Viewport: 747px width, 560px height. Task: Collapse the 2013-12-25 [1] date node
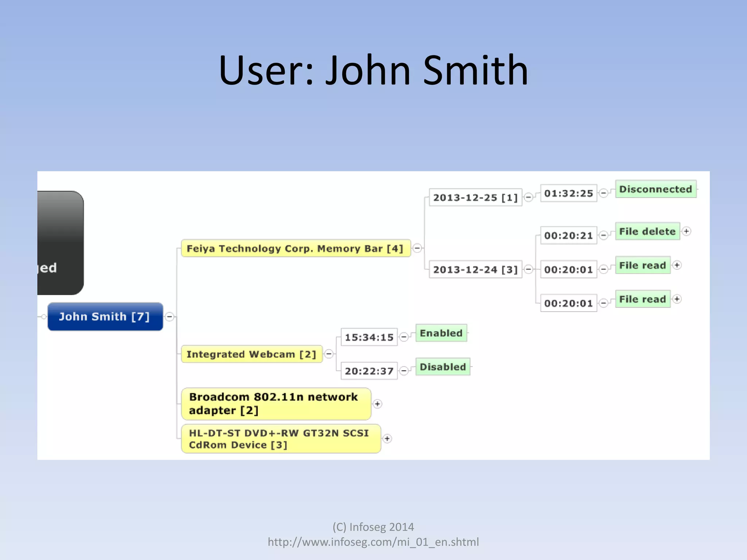coord(529,197)
